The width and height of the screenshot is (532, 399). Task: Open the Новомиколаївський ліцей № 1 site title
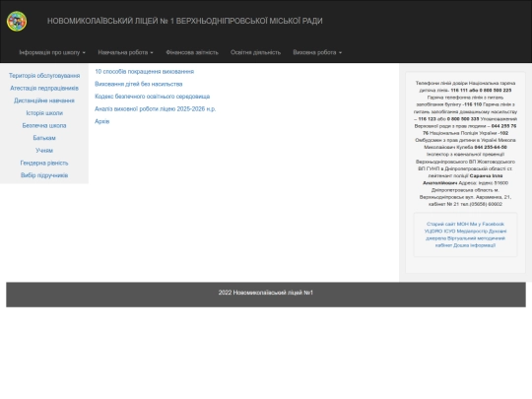[184, 21]
